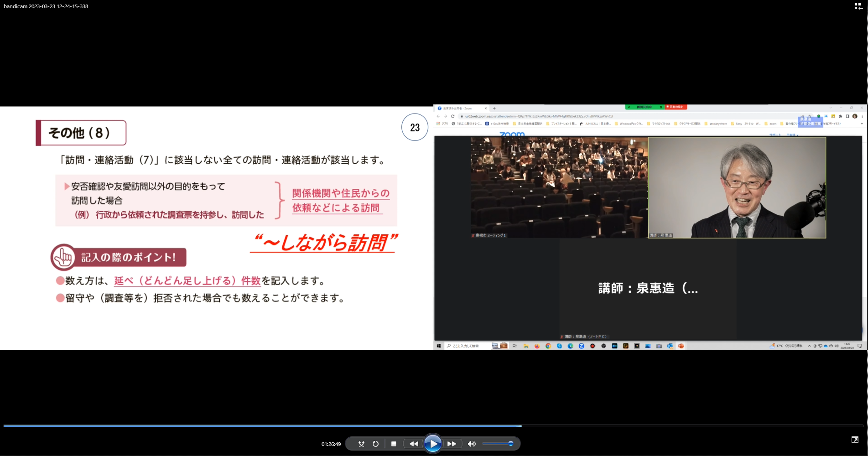The width and height of the screenshot is (868, 456).
Task: Click the blue Play button
Action: point(432,444)
